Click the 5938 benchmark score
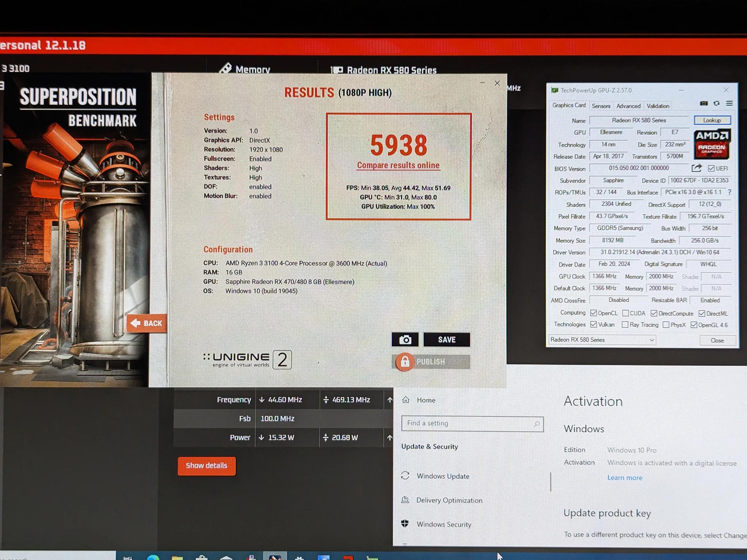 [x=399, y=145]
